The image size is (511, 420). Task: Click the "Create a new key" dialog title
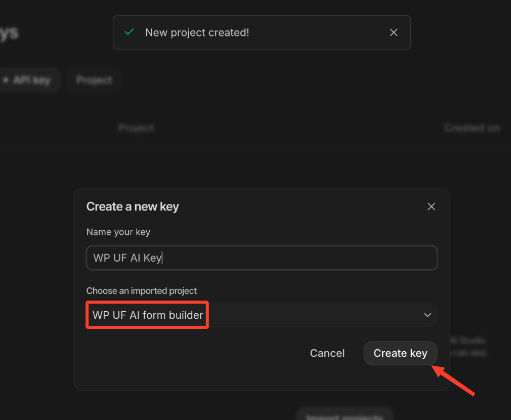(133, 206)
